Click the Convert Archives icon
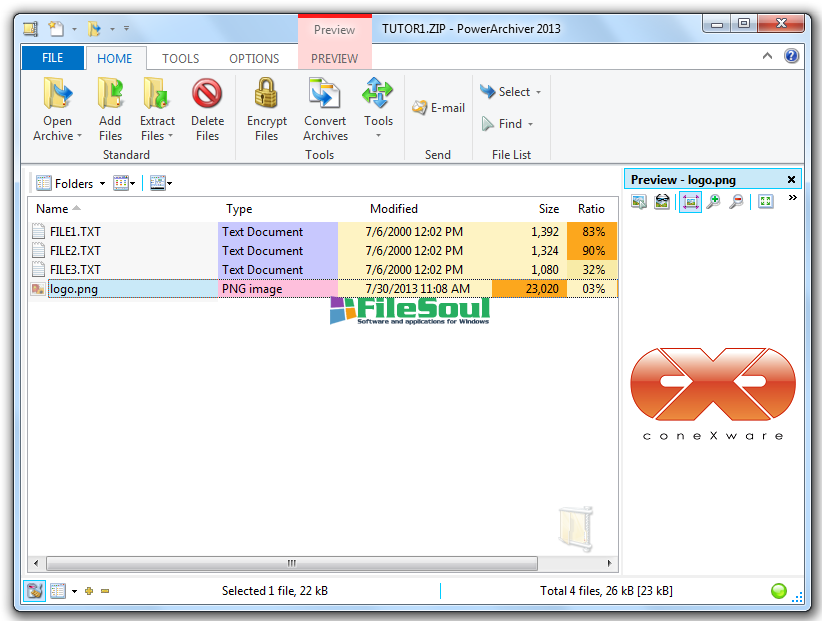The image size is (822, 621). (x=325, y=93)
